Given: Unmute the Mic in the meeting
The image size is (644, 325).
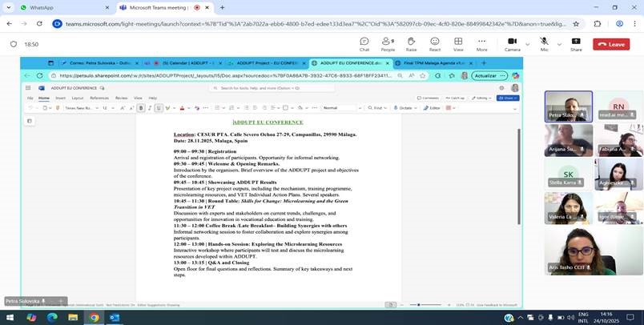Looking at the screenshot, I should tap(544, 43).
